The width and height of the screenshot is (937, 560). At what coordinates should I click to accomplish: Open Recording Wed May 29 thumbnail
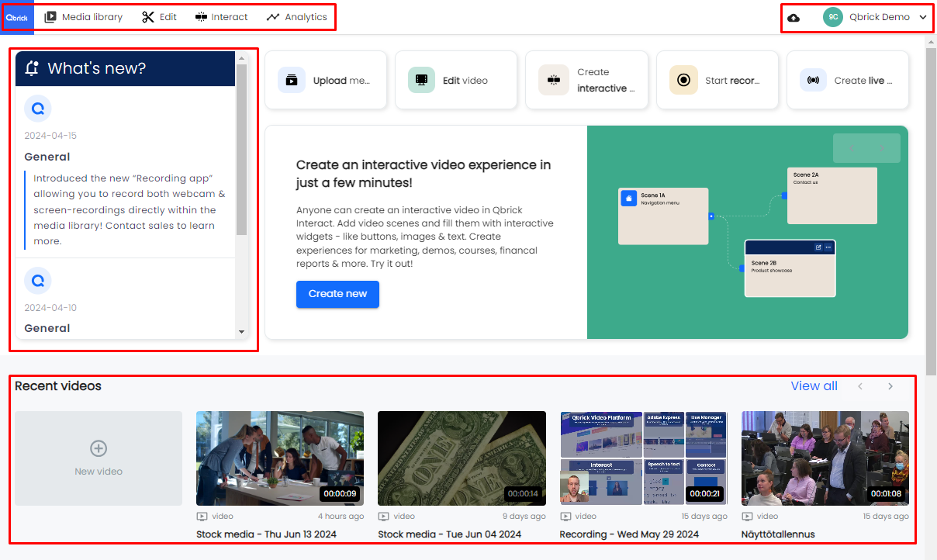pyautogui.click(x=644, y=458)
